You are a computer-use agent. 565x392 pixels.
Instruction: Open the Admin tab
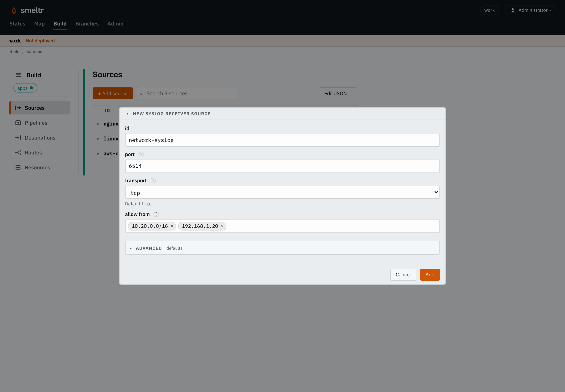pos(115,24)
